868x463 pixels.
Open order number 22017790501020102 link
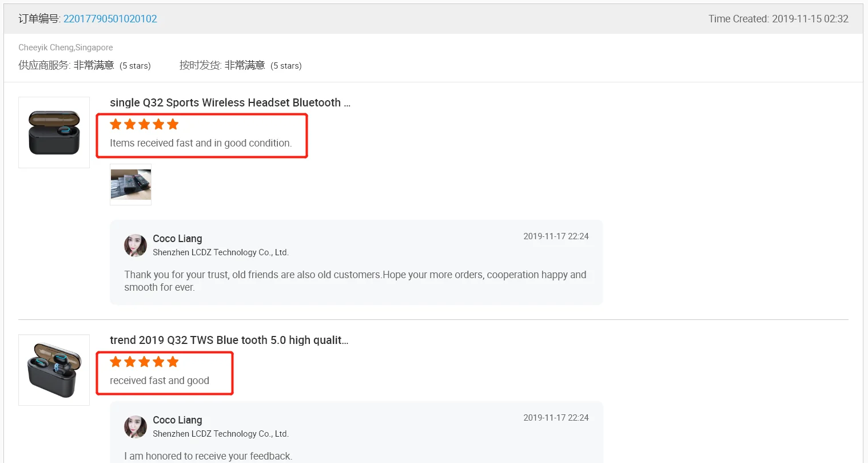click(110, 19)
